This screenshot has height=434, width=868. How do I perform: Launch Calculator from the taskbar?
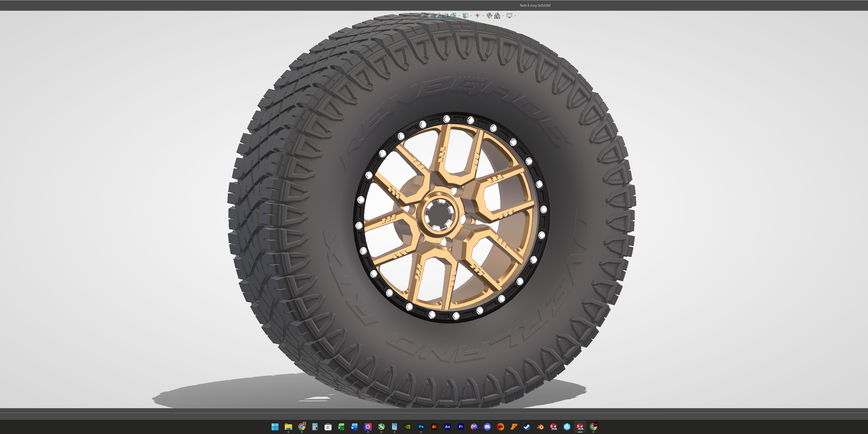click(315, 427)
